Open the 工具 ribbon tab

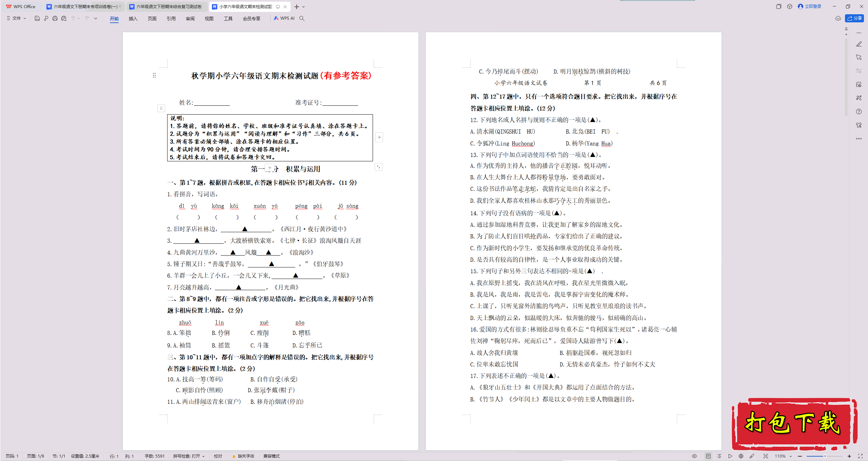pos(228,19)
